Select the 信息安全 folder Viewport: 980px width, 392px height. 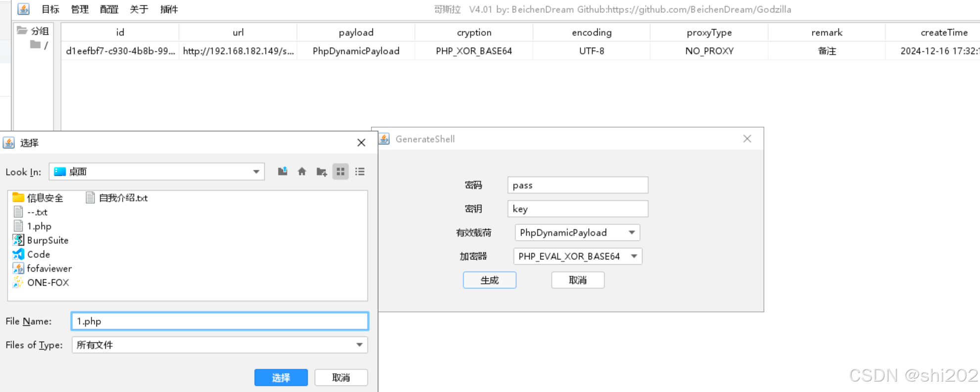pos(38,198)
